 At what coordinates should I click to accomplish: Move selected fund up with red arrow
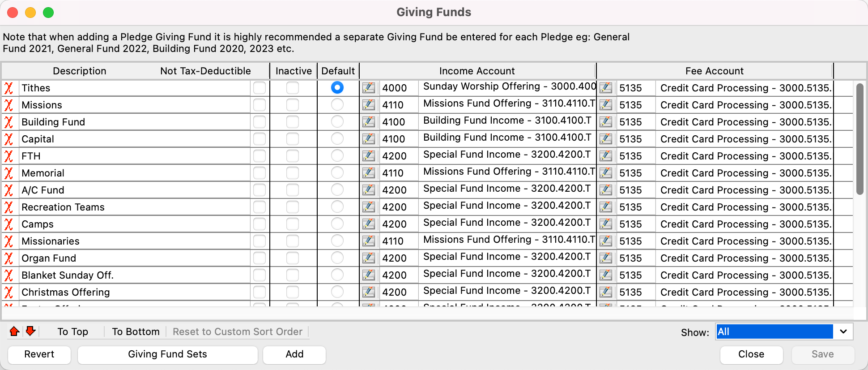click(14, 331)
